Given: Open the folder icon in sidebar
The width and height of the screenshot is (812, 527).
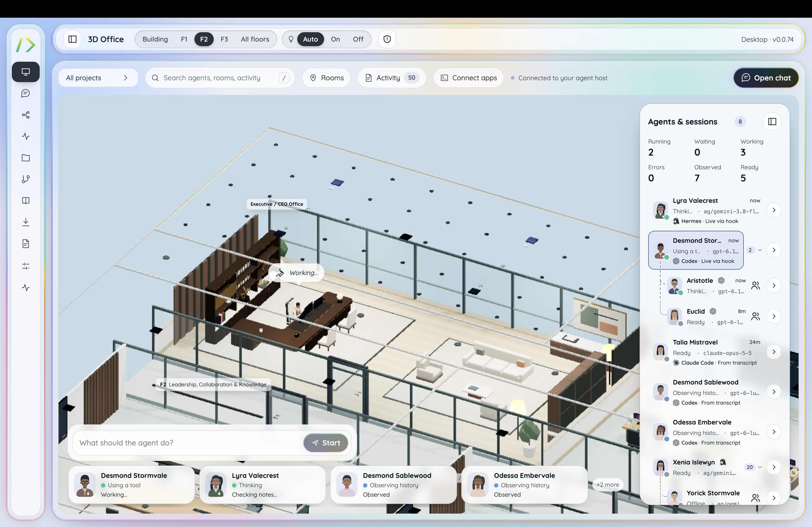Looking at the screenshot, I should [26, 158].
